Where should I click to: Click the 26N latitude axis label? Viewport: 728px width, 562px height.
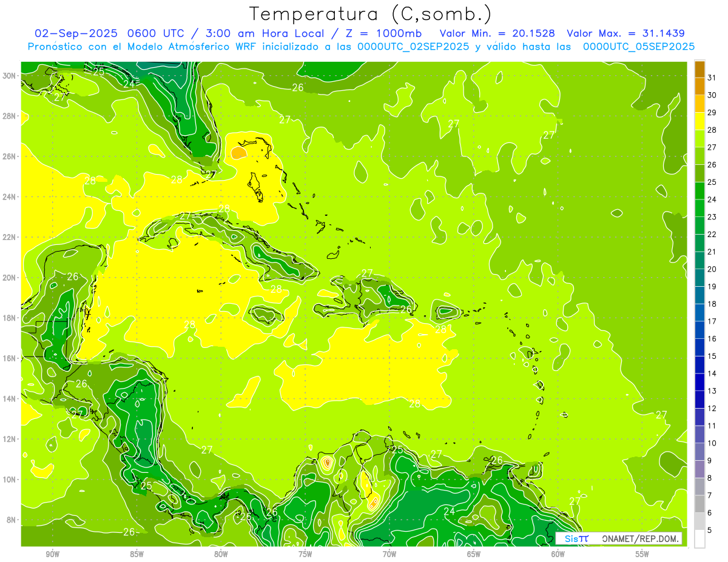9,156
